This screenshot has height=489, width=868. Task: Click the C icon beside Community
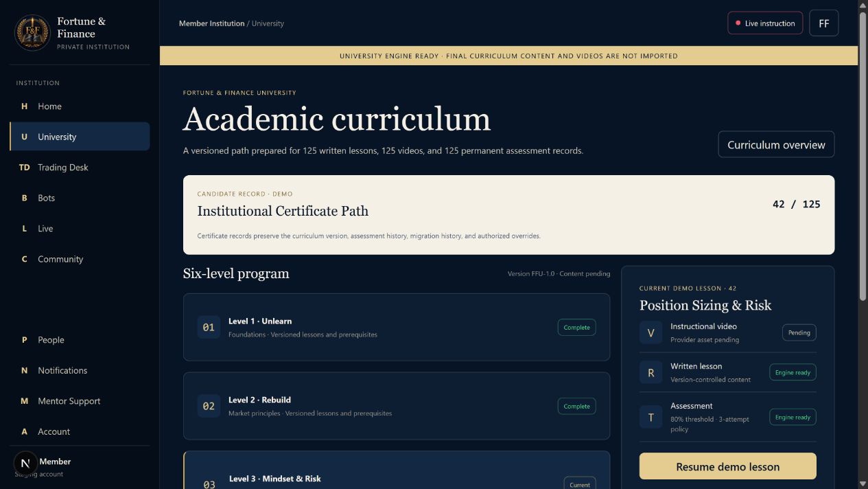pos(25,259)
